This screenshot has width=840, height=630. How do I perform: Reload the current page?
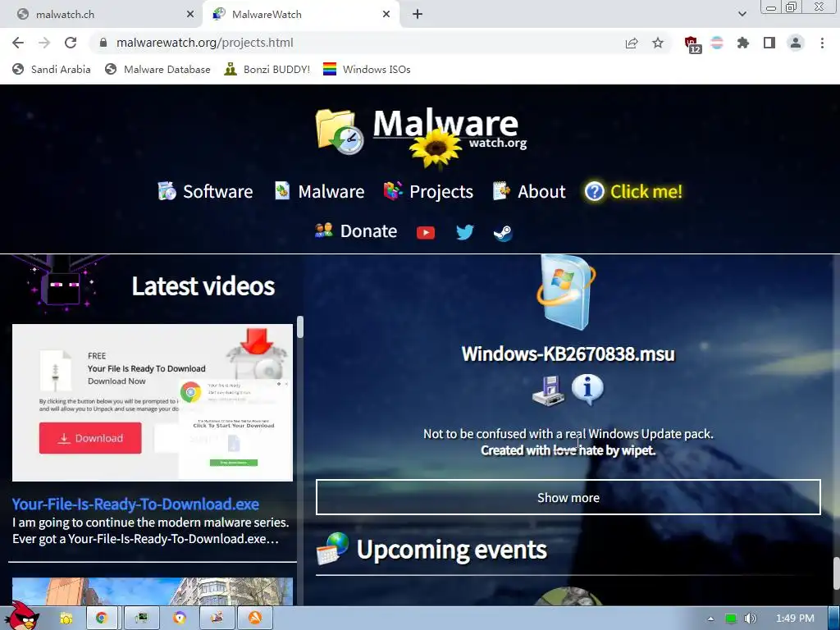pyautogui.click(x=71, y=43)
